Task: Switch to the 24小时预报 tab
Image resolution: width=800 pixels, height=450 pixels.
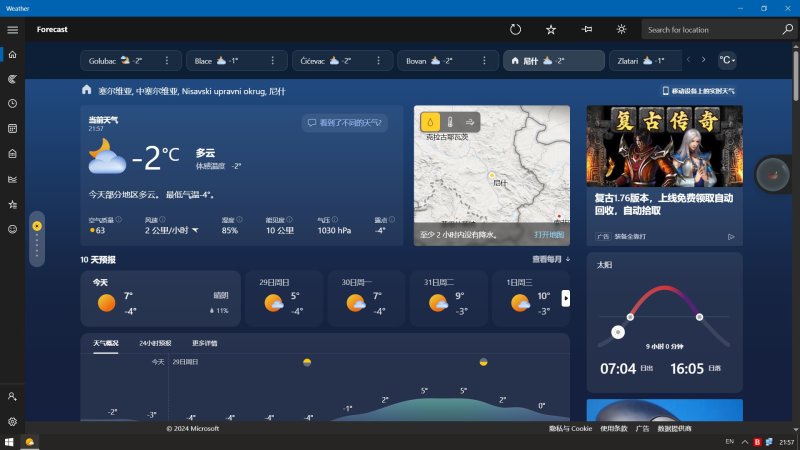Action: [155, 343]
